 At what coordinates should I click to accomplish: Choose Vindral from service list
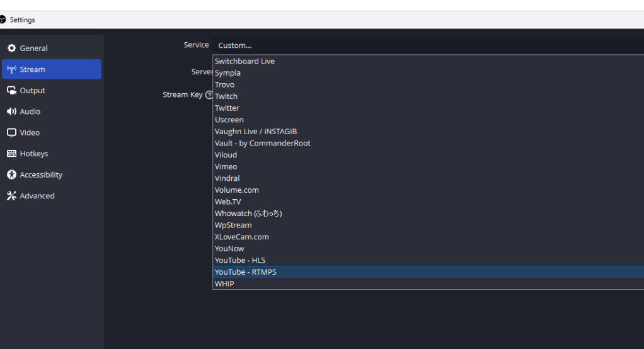[428, 178]
